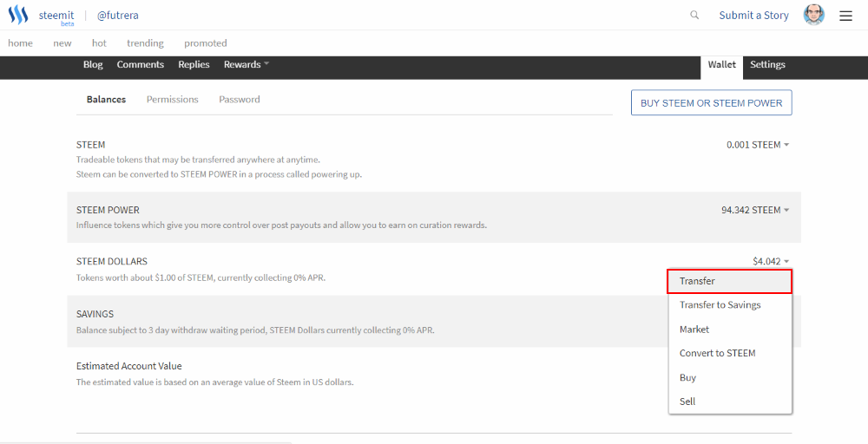This screenshot has width=868, height=444.
Task: Expand the Rewards dropdown
Action: click(x=247, y=65)
